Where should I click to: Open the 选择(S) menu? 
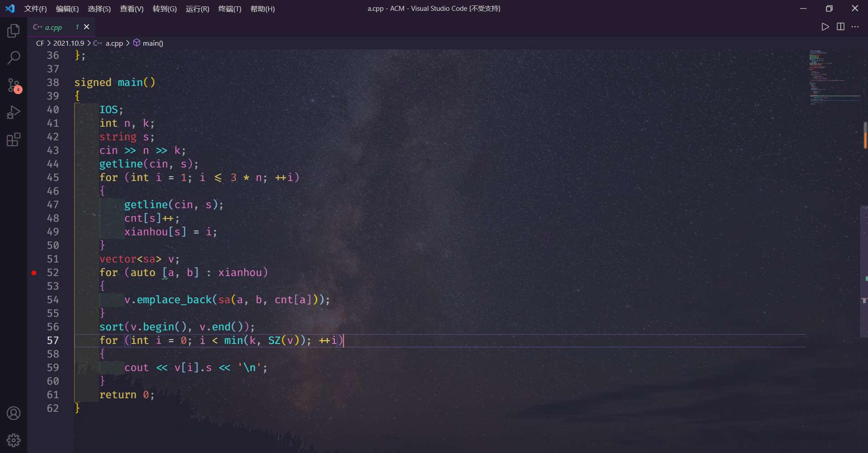click(x=99, y=9)
